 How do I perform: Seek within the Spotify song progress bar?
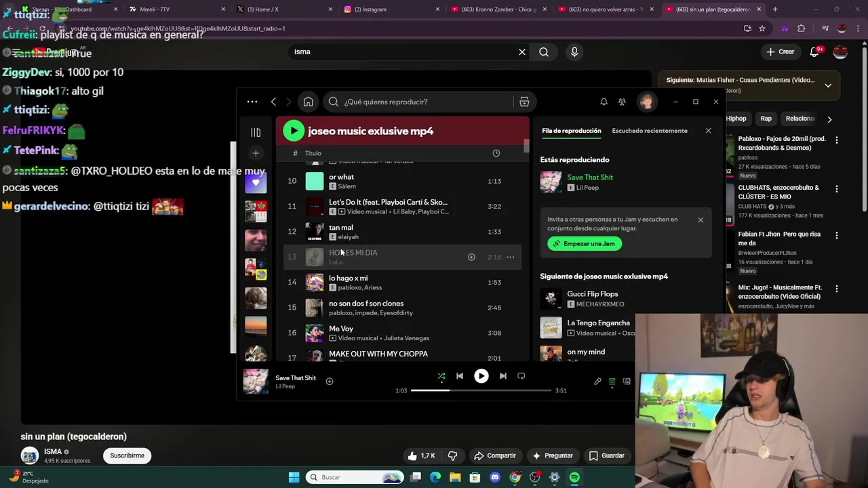click(x=481, y=390)
